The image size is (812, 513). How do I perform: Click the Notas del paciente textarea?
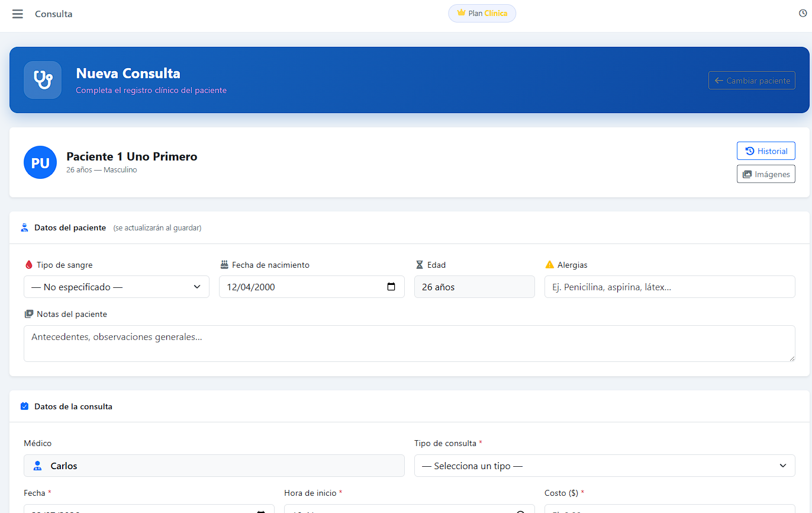410,344
